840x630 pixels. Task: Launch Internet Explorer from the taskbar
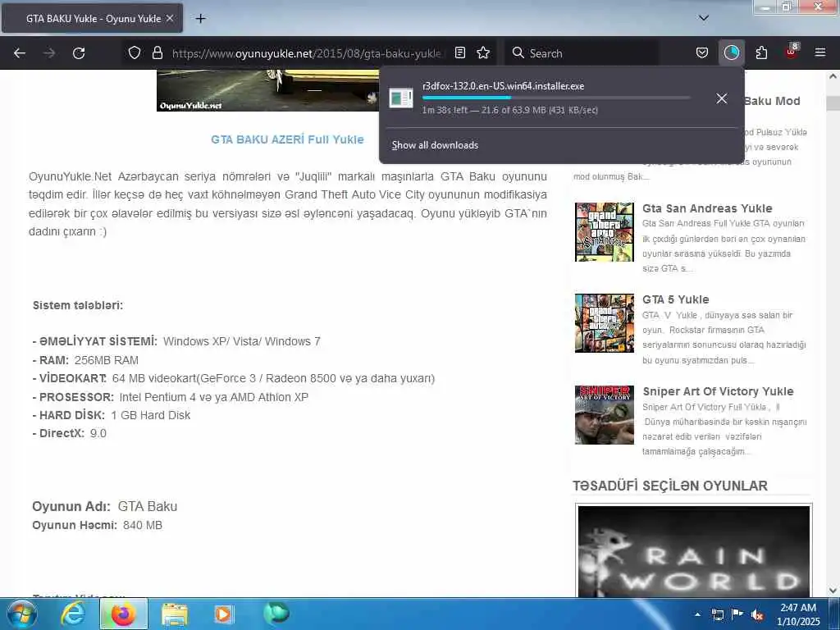72,614
